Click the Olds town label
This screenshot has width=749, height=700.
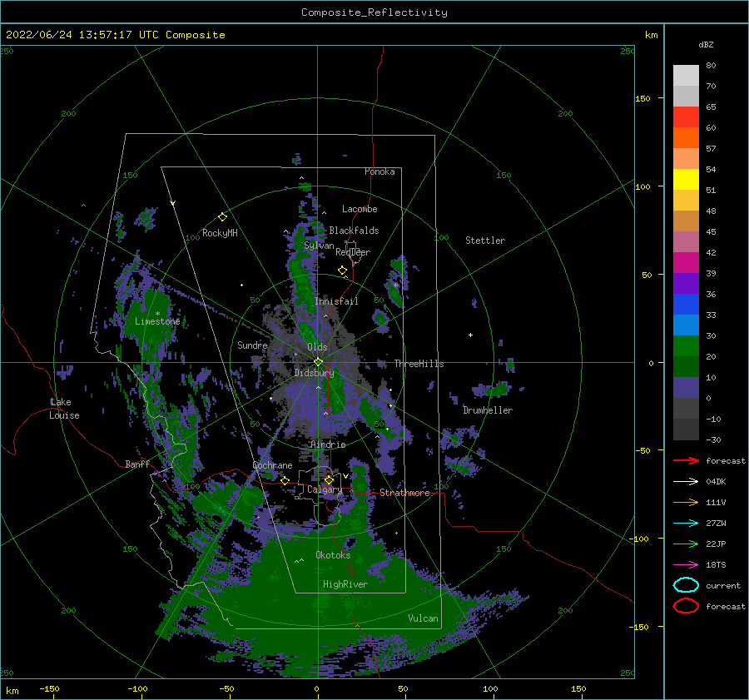(x=317, y=347)
